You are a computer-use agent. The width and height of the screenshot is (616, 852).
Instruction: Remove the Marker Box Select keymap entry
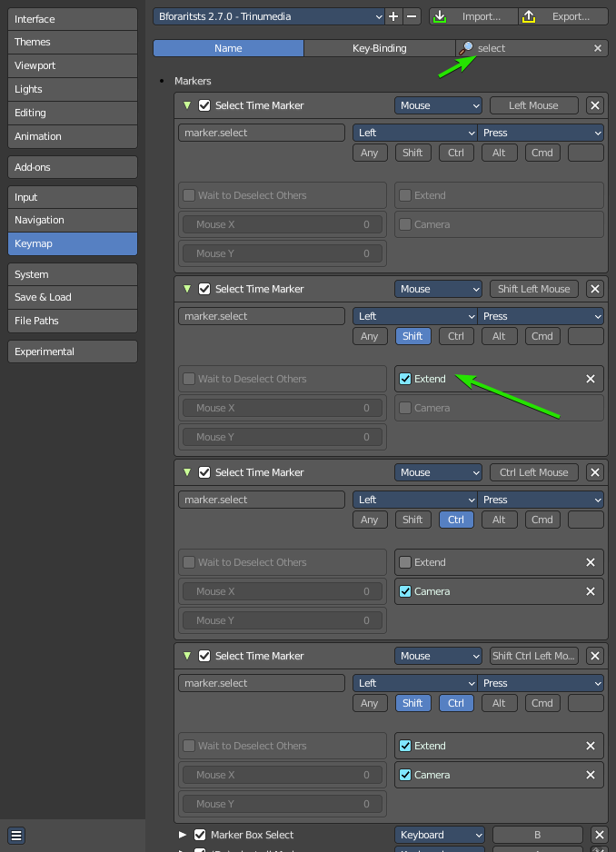599,835
